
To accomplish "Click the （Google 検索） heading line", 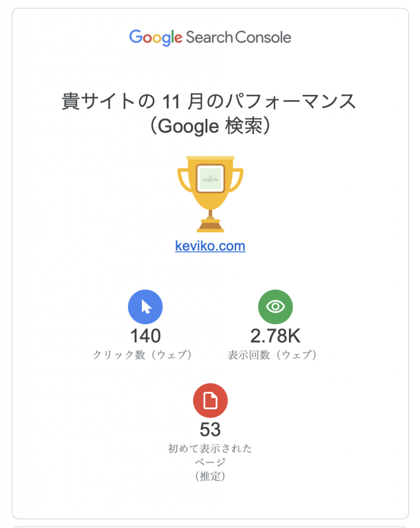I will pyautogui.click(x=209, y=126).
